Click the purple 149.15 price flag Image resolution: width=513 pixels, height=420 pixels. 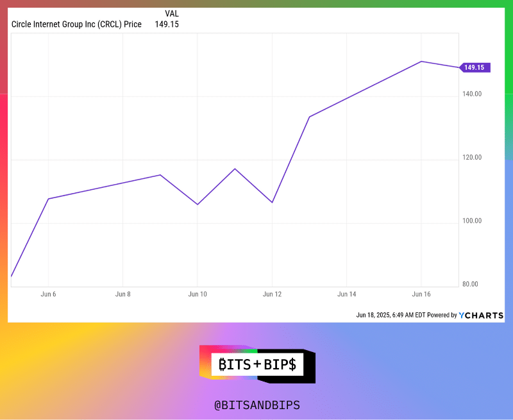[475, 67]
